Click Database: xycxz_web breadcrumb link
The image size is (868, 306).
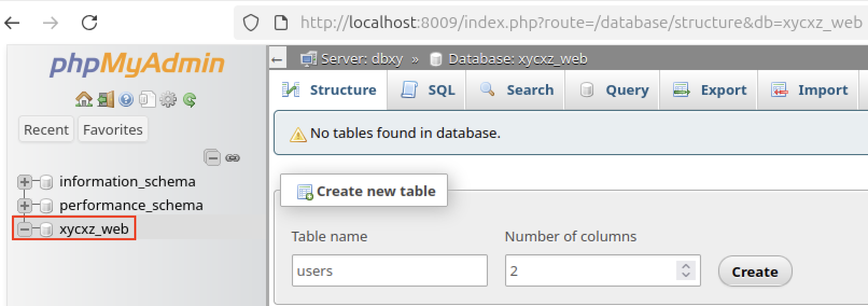(517, 59)
